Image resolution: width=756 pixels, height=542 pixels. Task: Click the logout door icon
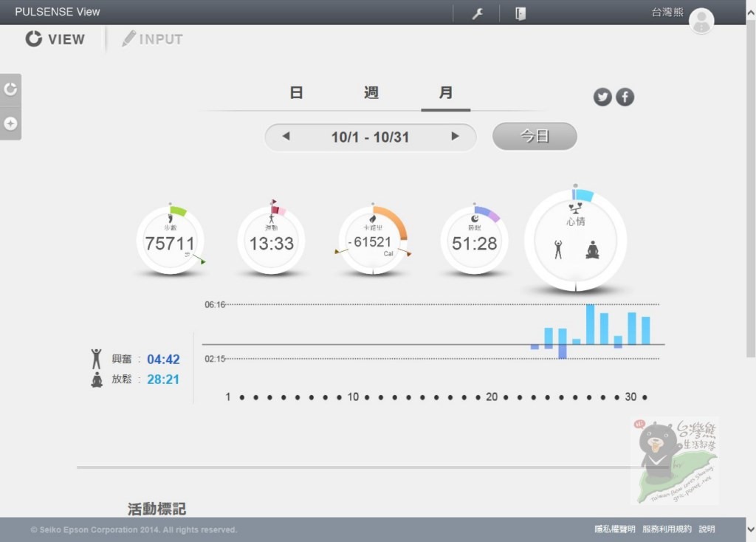point(520,13)
